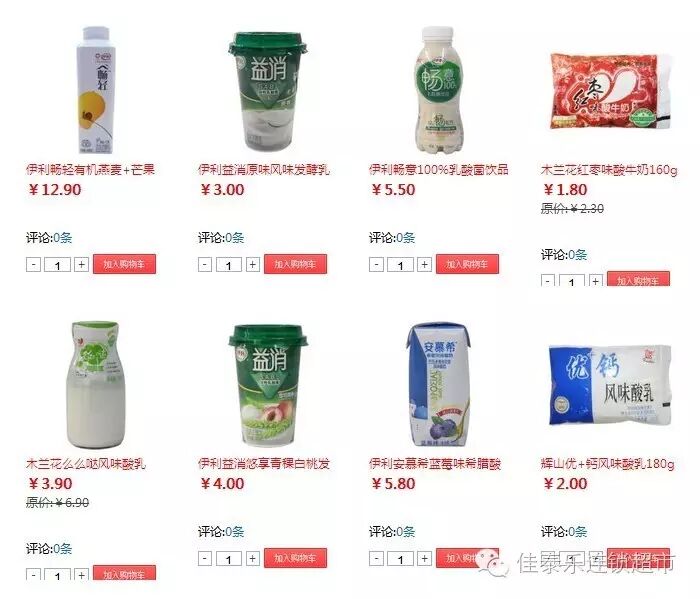
Task: Increase quantity for 伊利安慕希蓝莓味希腊酸
Action: [x=424, y=558]
